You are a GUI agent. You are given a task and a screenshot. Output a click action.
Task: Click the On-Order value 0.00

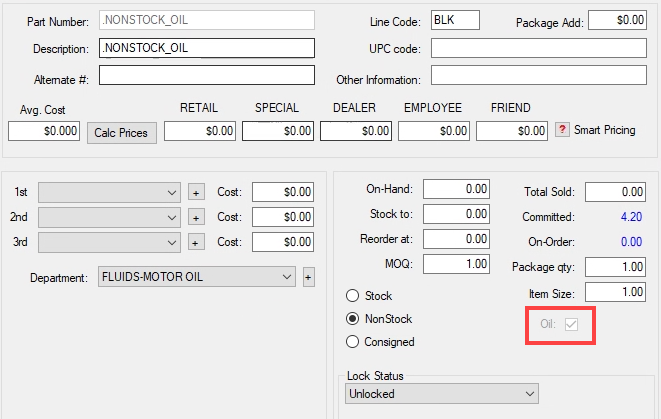tap(631, 242)
